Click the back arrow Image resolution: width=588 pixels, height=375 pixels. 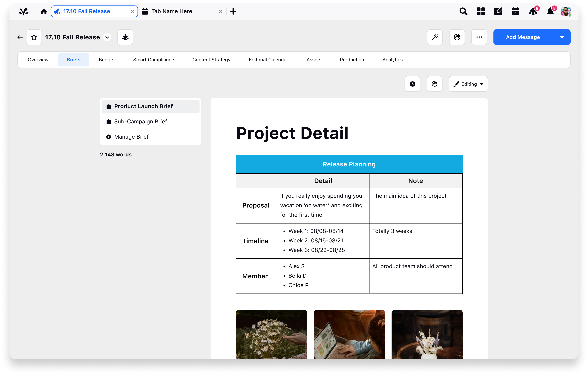click(20, 37)
